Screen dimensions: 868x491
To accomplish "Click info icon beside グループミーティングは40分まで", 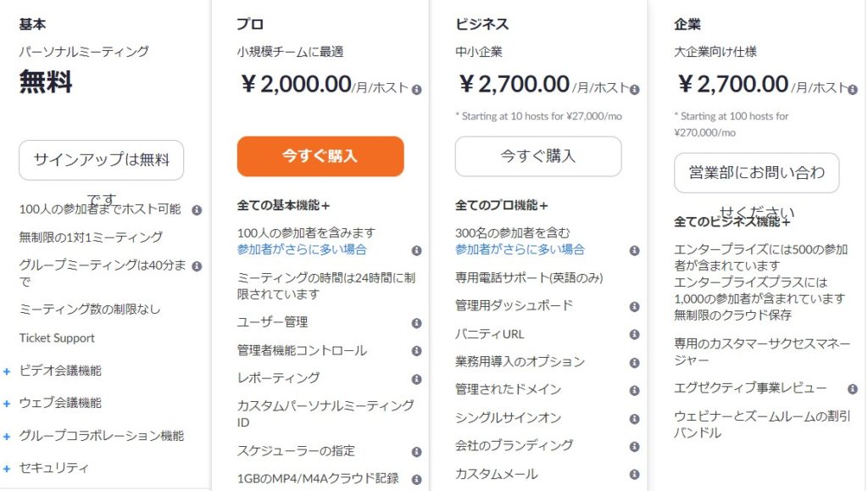I will click(x=197, y=265).
